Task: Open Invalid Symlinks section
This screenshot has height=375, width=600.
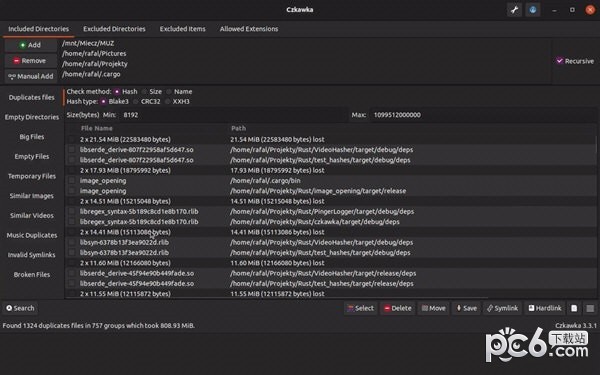Action: 32,255
